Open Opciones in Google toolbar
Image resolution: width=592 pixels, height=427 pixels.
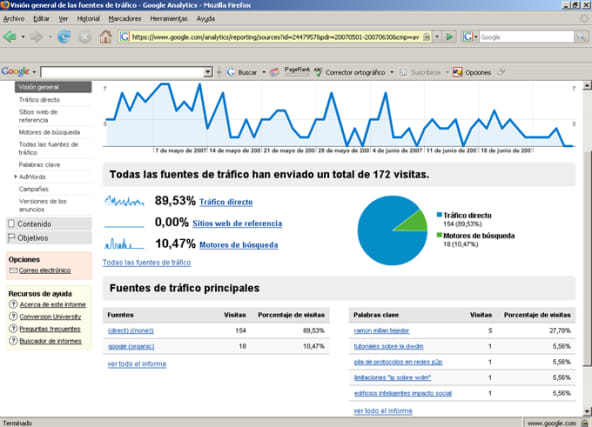[472, 72]
